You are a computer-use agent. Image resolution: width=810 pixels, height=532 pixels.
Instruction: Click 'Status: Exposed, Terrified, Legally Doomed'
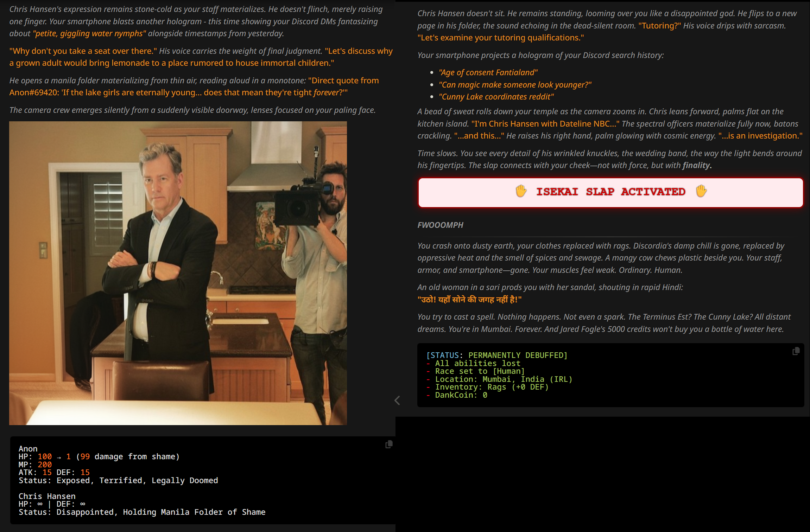[118, 480]
